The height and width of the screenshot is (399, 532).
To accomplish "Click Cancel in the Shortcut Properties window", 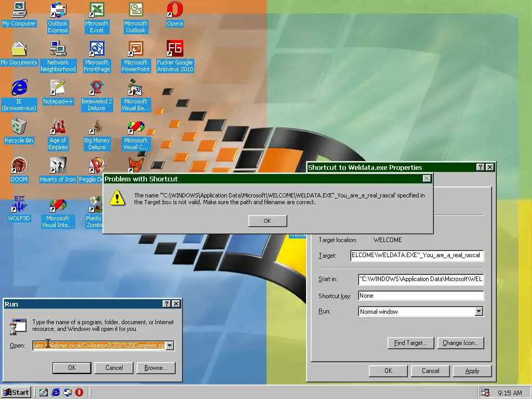I will (x=430, y=371).
